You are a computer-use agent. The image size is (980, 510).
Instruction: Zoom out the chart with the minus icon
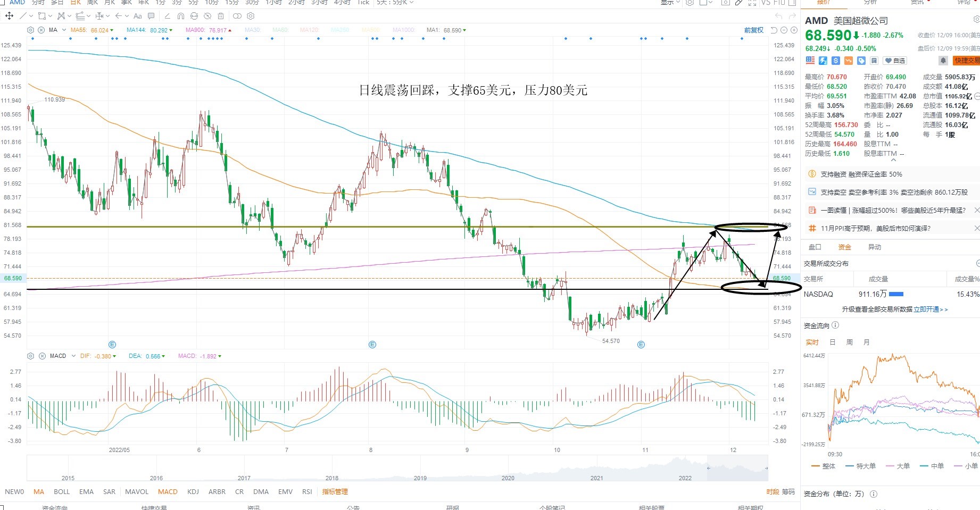click(784, 30)
